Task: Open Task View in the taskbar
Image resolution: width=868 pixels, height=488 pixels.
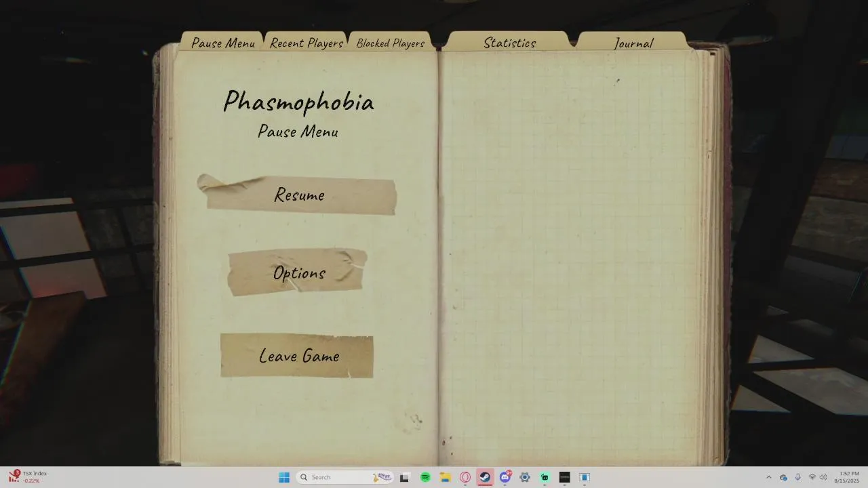Action: pyautogui.click(x=404, y=477)
